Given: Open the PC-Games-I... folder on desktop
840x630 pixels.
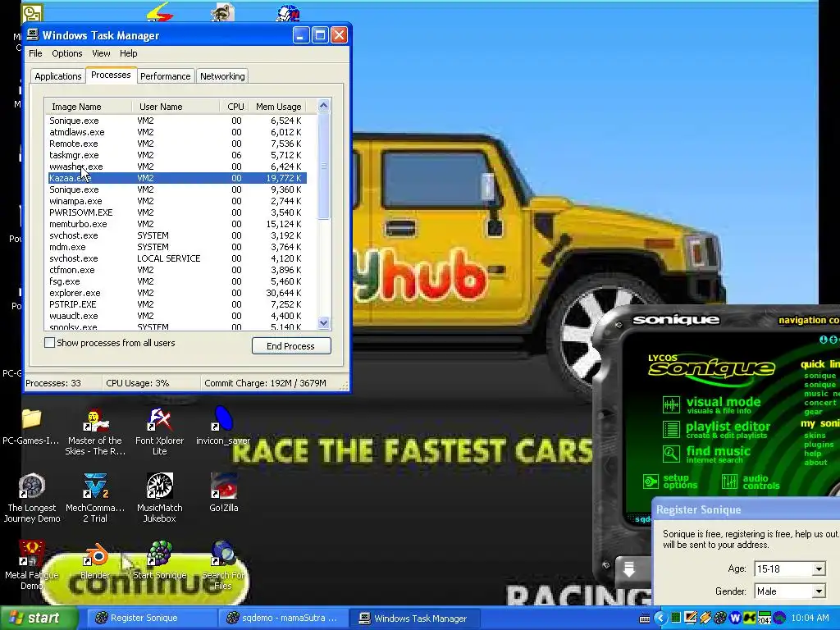Looking at the screenshot, I should pos(31,427).
